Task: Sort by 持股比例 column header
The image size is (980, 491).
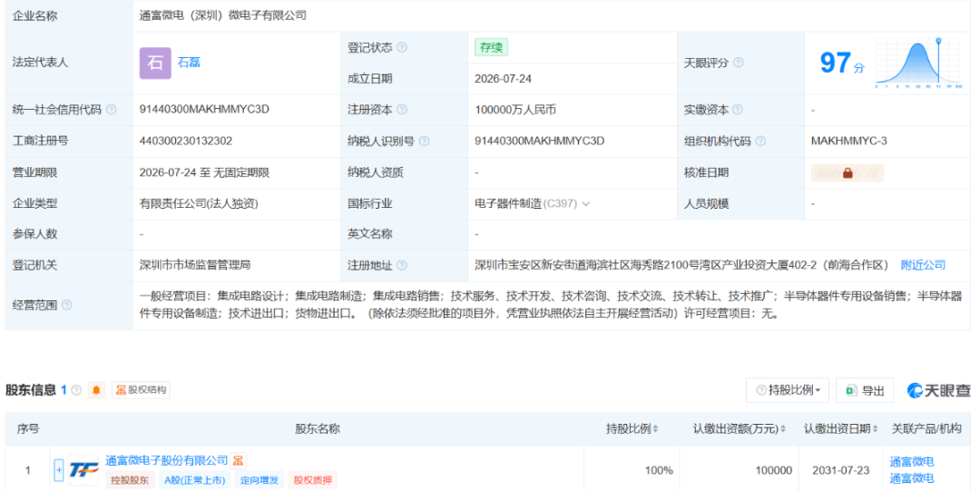Action: pyautogui.click(x=632, y=429)
